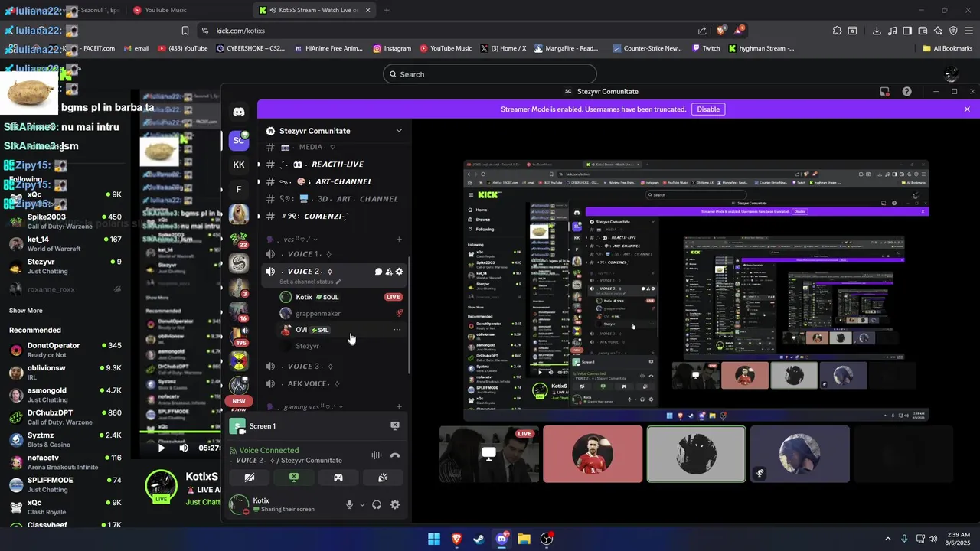Open Brave extensions puzzle icon
The width and height of the screenshot is (980, 551).
(837, 31)
